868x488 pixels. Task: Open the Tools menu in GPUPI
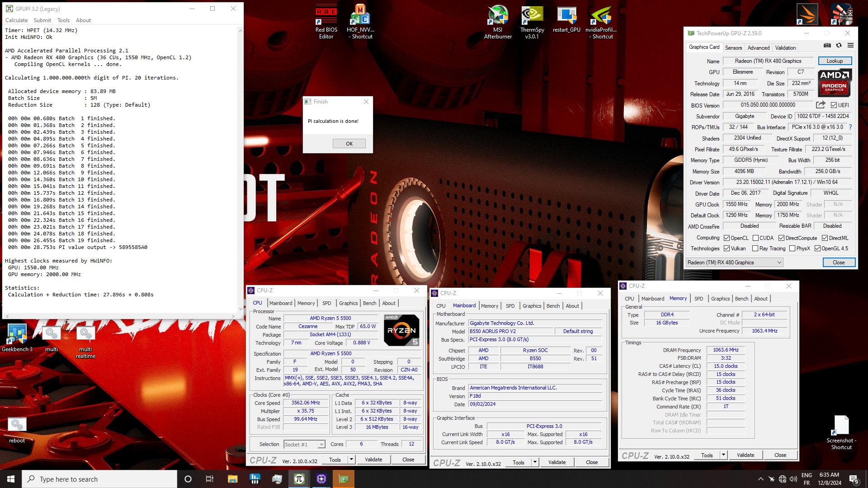pos(63,20)
